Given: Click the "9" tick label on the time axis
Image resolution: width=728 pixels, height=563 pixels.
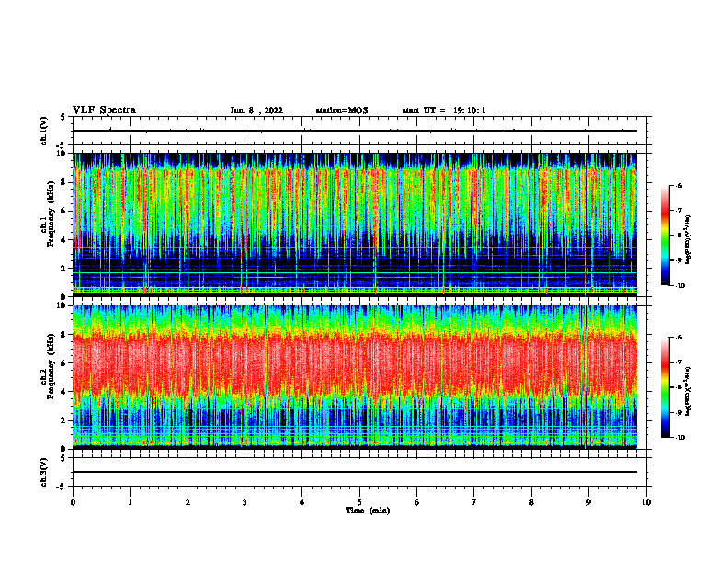Looking at the screenshot, I should click(x=588, y=502).
